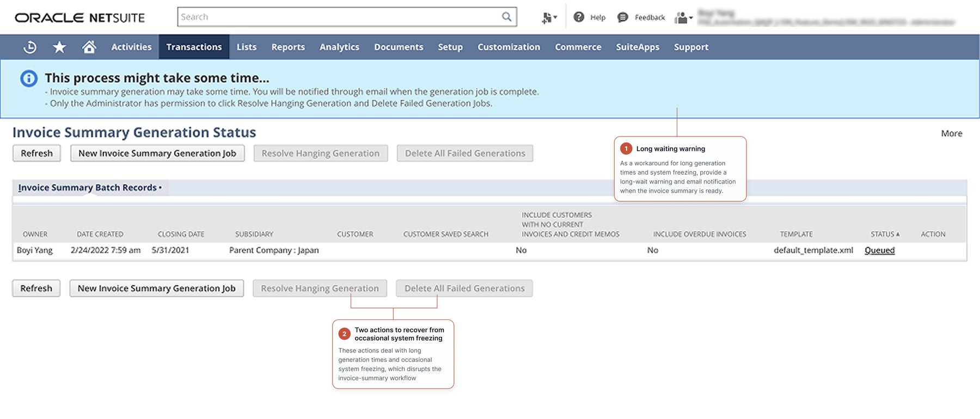Open the Analytics menu
This screenshot has width=980, height=419.
click(339, 47)
